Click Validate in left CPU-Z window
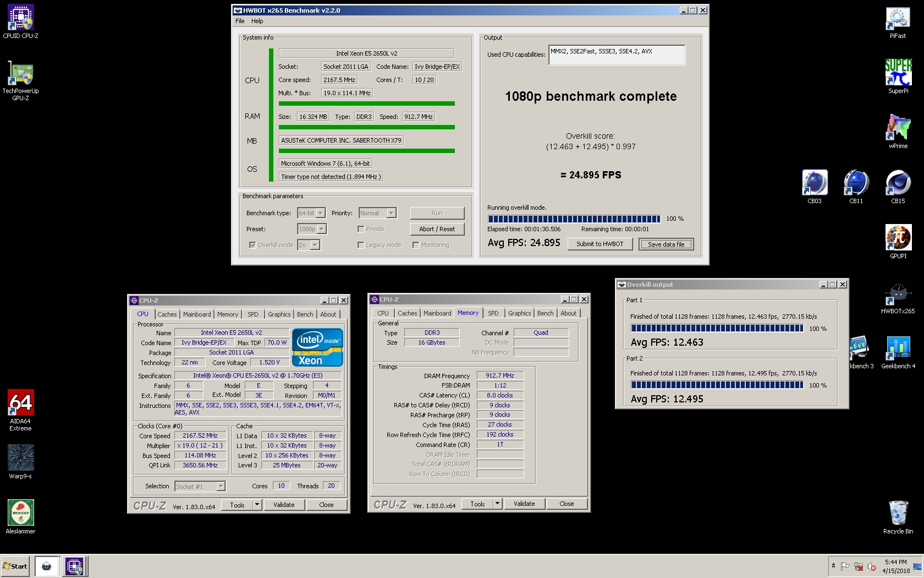 (284, 505)
